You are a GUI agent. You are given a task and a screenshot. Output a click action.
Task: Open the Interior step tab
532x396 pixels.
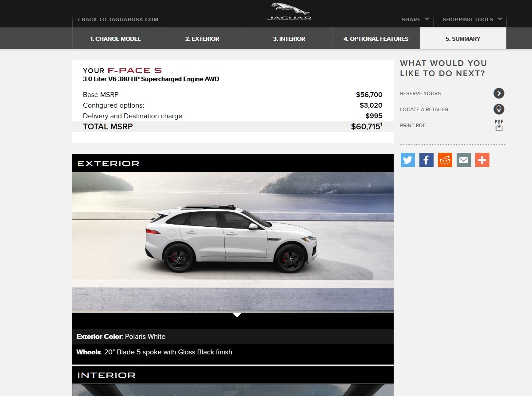(x=289, y=39)
